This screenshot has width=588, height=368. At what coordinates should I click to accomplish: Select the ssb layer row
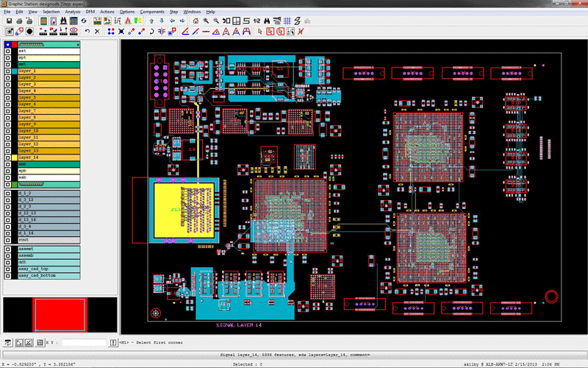click(x=49, y=177)
